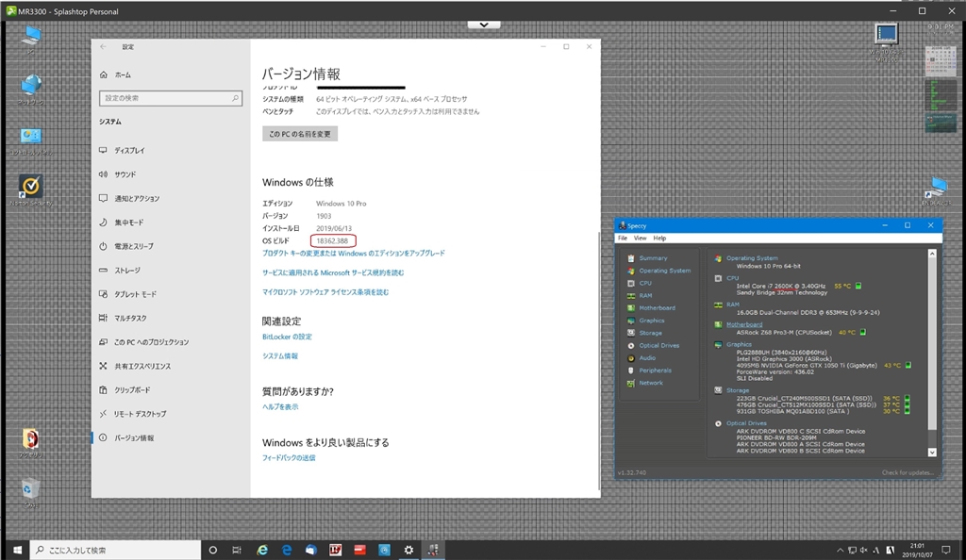Open the フィードバックの送信 link
This screenshot has height=560, width=966.
click(x=289, y=458)
